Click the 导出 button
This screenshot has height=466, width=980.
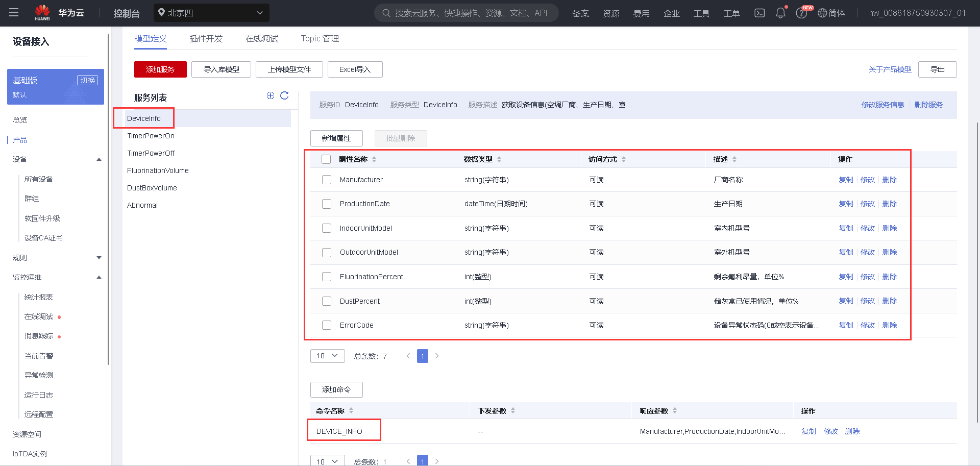pyautogui.click(x=938, y=69)
